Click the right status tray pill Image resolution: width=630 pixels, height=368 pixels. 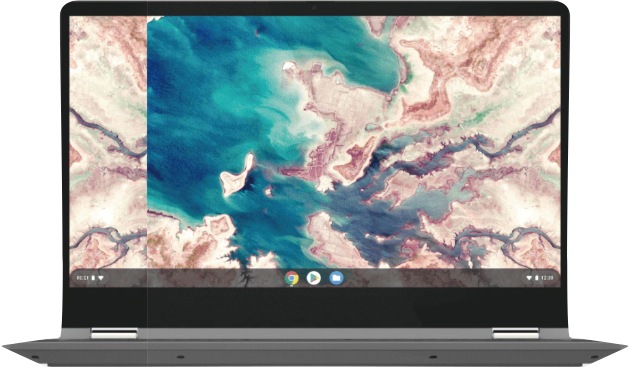(x=540, y=278)
